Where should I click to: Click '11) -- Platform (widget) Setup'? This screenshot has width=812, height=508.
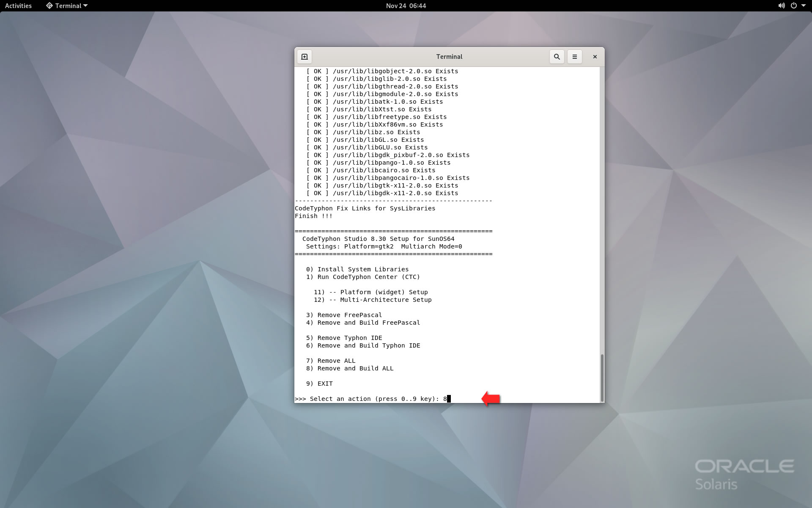tap(370, 292)
